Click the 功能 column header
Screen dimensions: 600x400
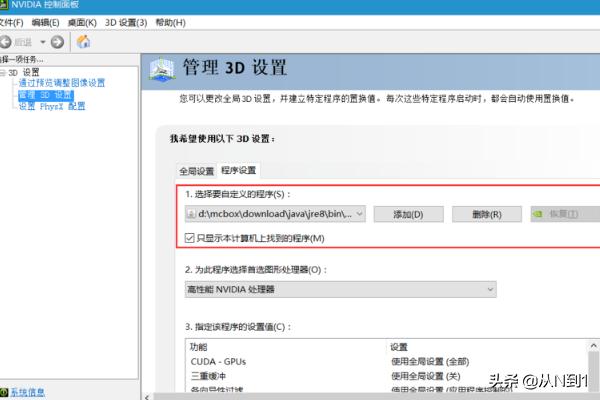click(x=198, y=347)
